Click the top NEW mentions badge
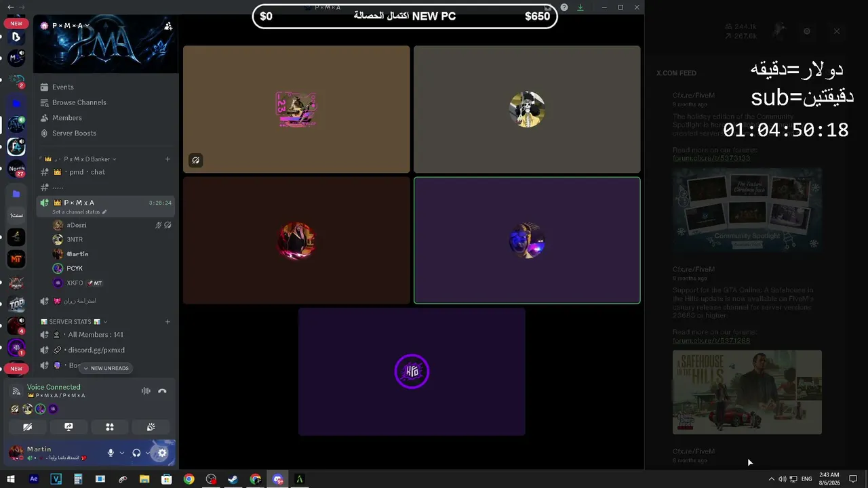Image resolution: width=868 pixels, height=488 pixels. tap(16, 23)
